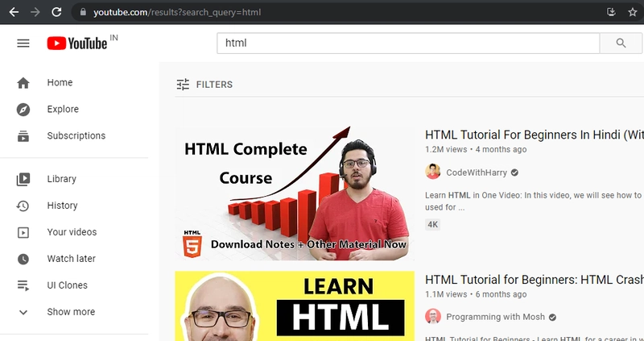Open the CodeWithHarry channel name

477,173
